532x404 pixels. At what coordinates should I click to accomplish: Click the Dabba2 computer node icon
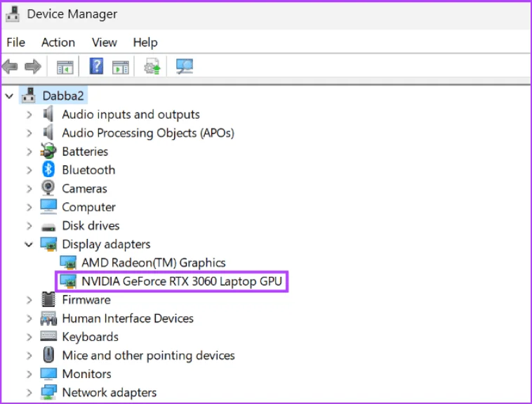pos(29,96)
